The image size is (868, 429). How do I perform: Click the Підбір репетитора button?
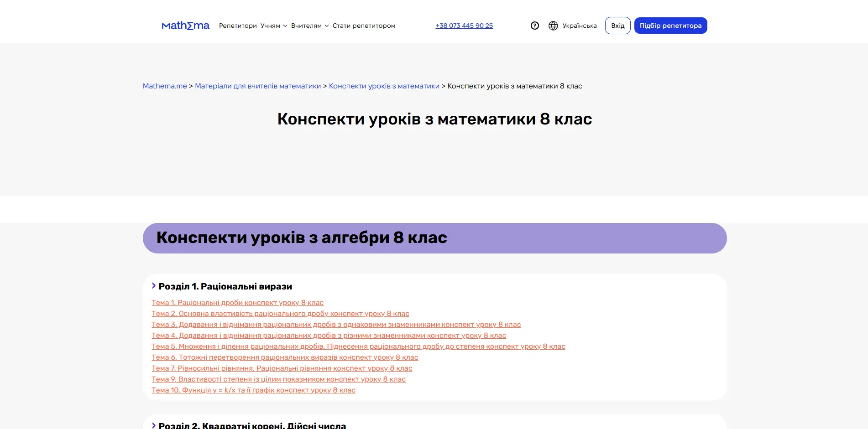pos(670,26)
